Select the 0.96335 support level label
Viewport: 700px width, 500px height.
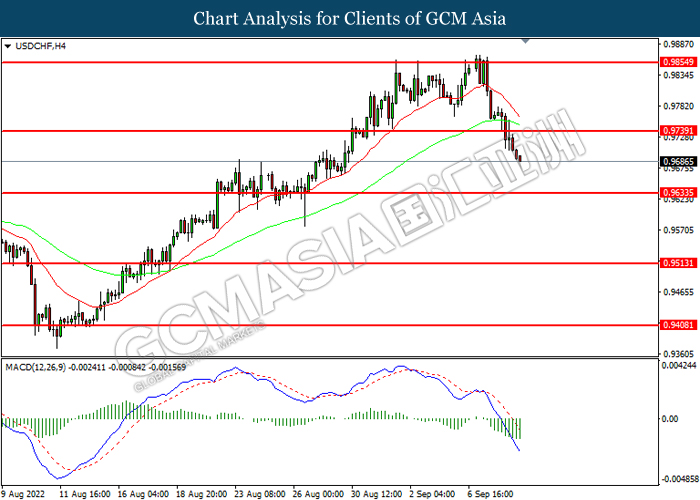tap(679, 193)
